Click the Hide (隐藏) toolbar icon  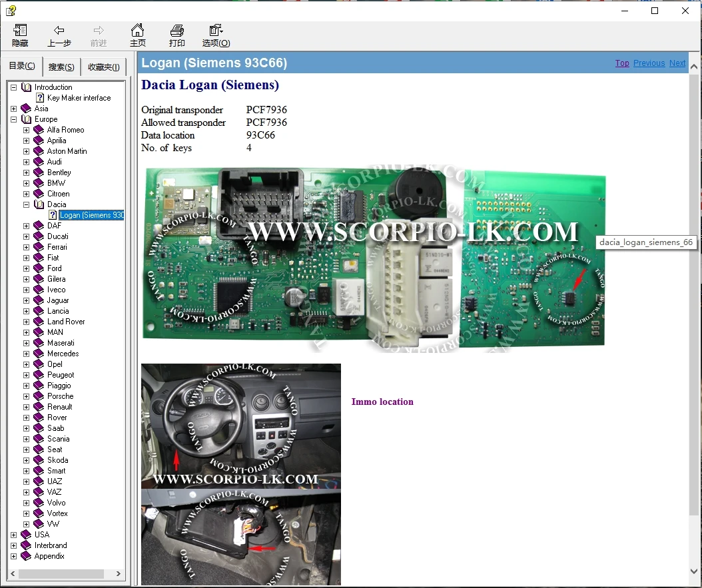click(x=20, y=31)
